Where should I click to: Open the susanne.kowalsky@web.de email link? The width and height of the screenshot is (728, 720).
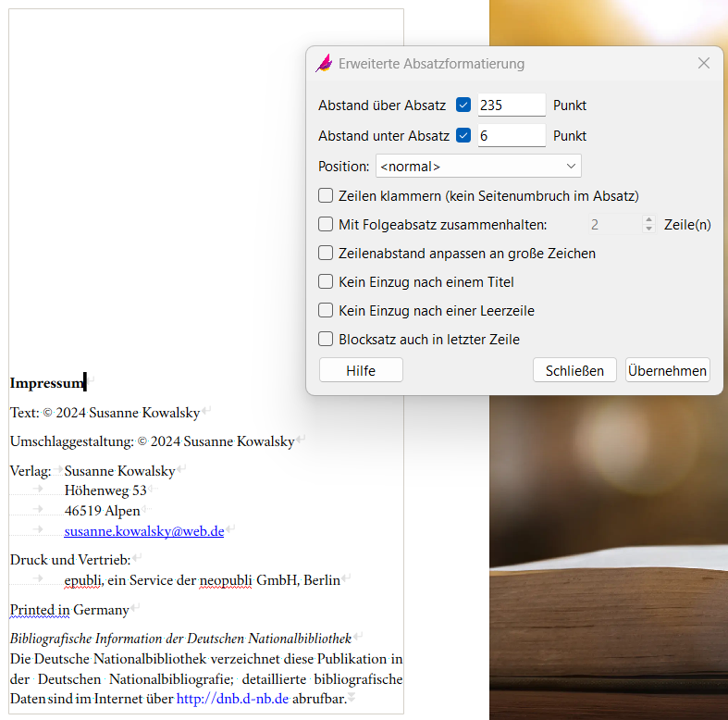pos(144,531)
